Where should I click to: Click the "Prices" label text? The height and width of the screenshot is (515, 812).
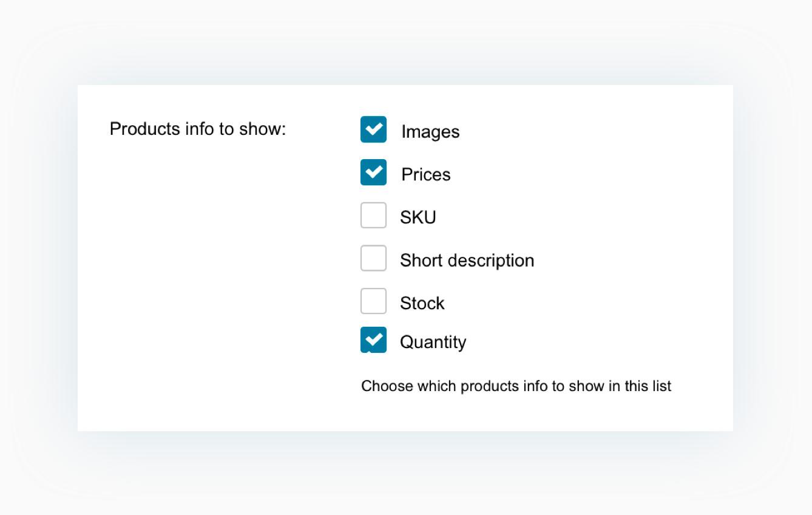click(426, 175)
